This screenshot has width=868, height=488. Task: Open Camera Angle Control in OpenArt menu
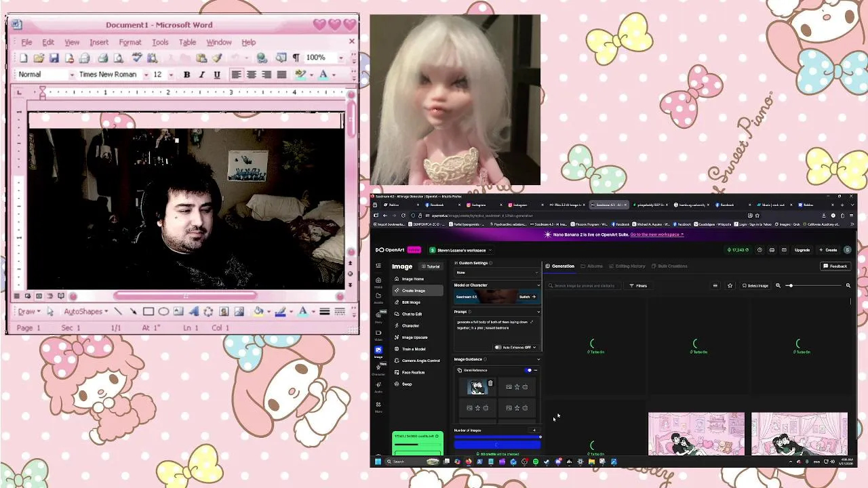[x=420, y=361]
